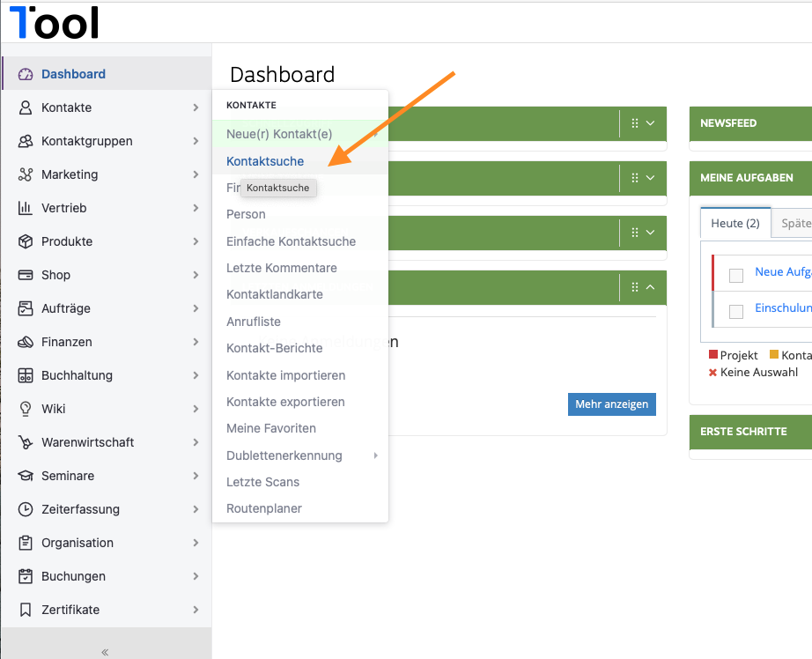Click the Mehr anzeigen button
812x659 pixels.
coord(611,404)
